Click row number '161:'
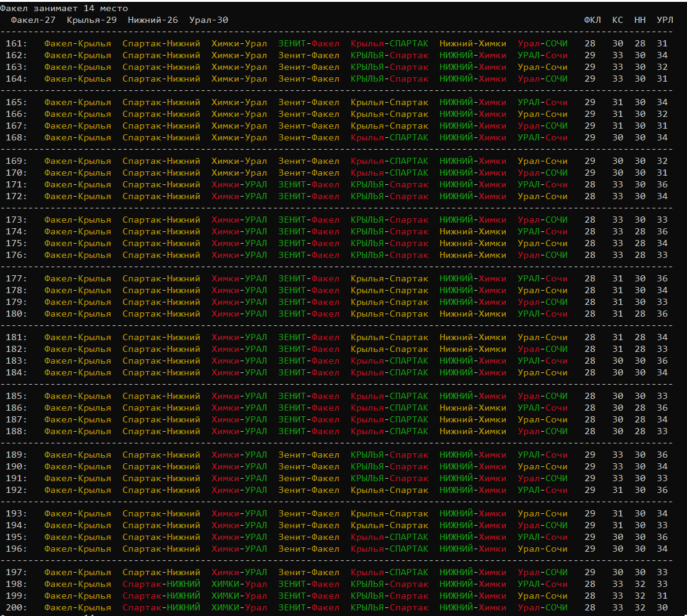Image resolution: width=687 pixels, height=616 pixels. [16, 44]
